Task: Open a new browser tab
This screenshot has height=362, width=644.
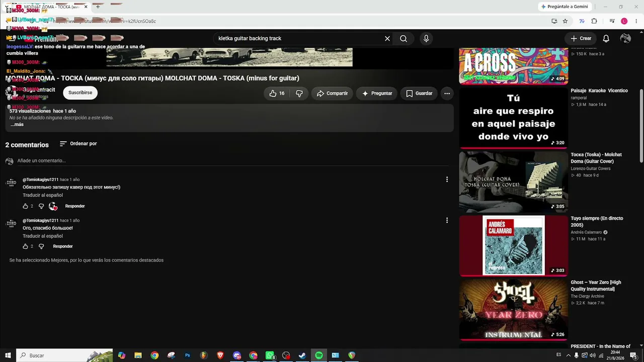Action: click(98, 7)
